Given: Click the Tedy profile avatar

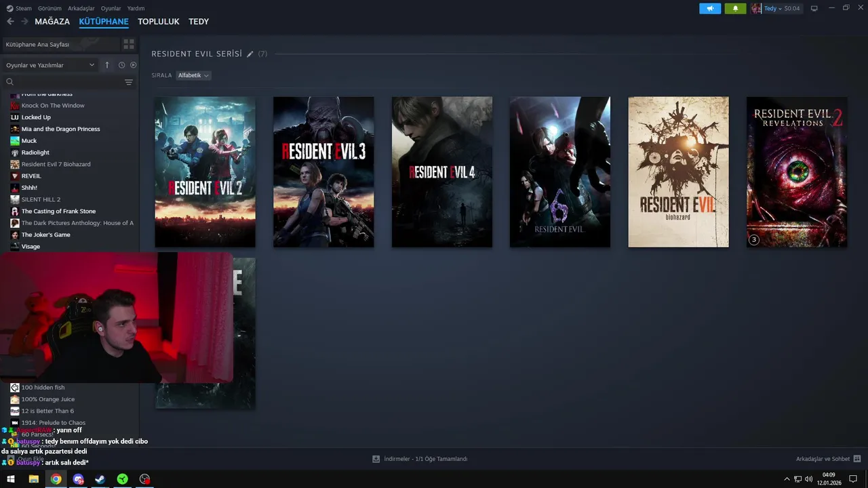Looking at the screenshot, I should [x=756, y=8].
